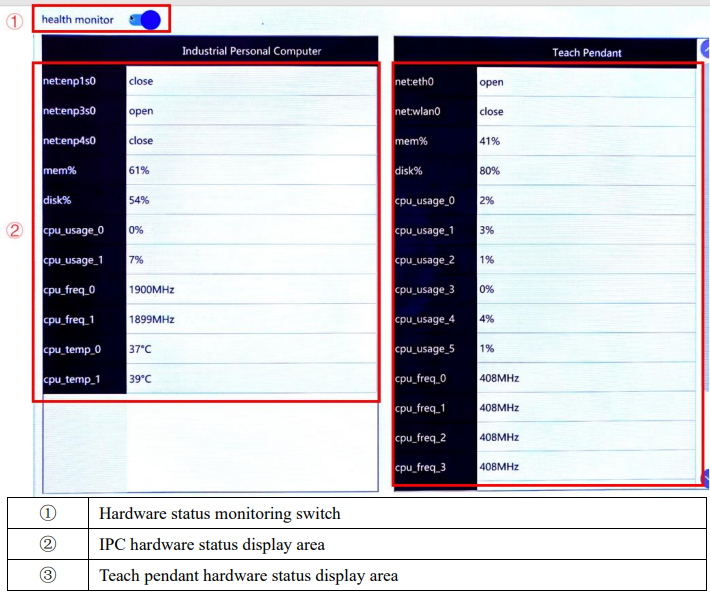This screenshot has height=592, width=710.
Task: Select the 2% cpu usage value
Action: pos(487,201)
